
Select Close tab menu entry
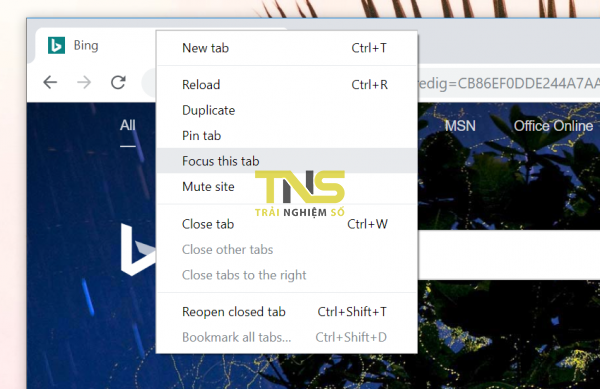click(x=287, y=224)
